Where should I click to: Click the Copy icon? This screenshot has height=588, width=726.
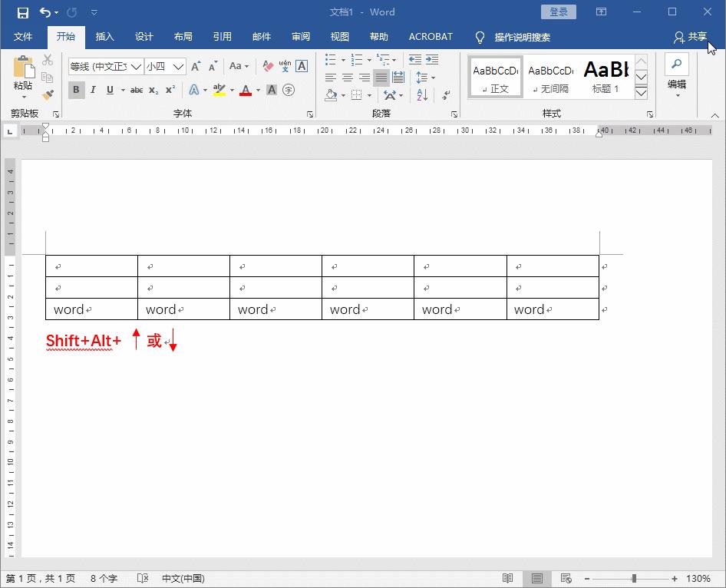48,78
